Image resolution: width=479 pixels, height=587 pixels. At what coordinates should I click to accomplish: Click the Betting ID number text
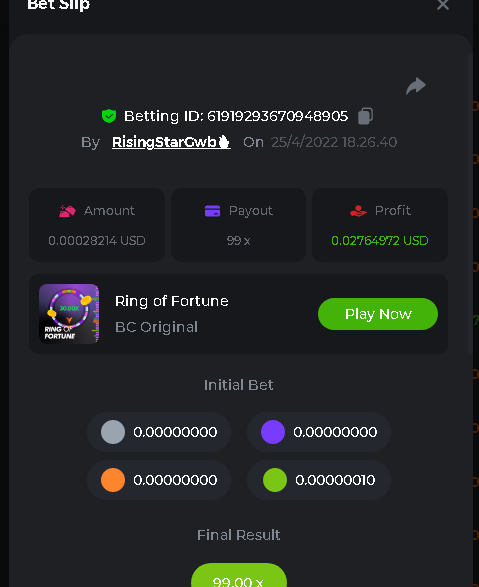pyautogui.click(x=277, y=116)
